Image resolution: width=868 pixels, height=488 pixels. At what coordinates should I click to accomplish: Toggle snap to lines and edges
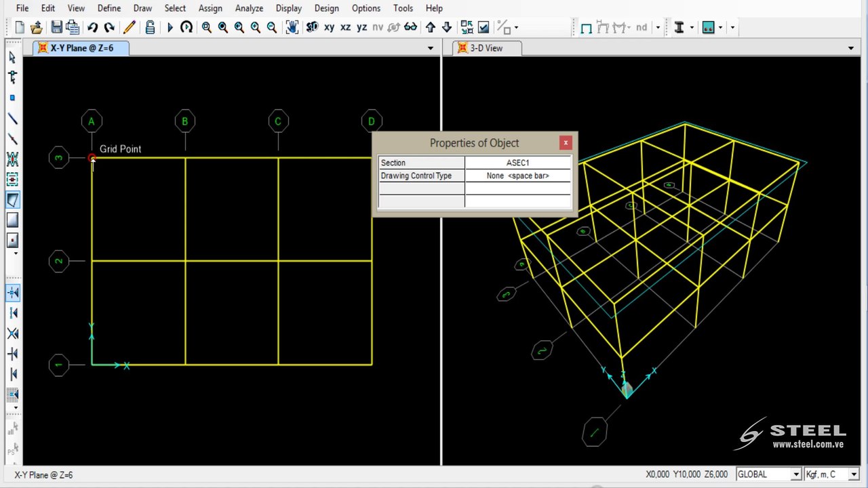pyautogui.click(x=12, y=374)
